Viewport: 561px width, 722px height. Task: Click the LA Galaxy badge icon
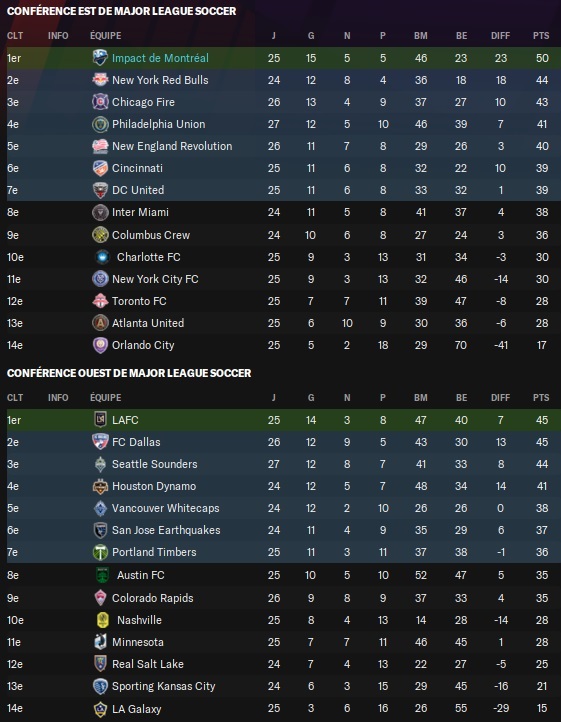100,709
